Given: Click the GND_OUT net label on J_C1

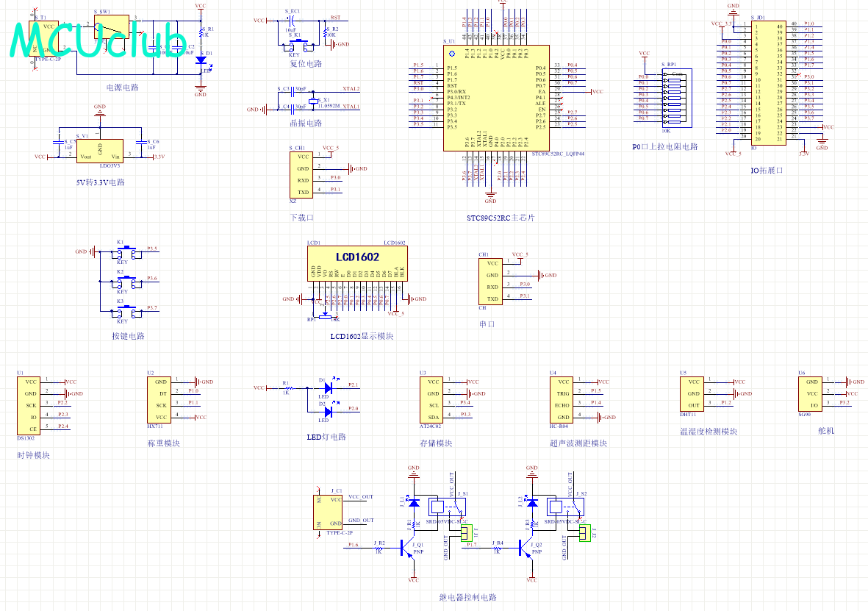Looking at the screenshot, I should pos(361,520).
